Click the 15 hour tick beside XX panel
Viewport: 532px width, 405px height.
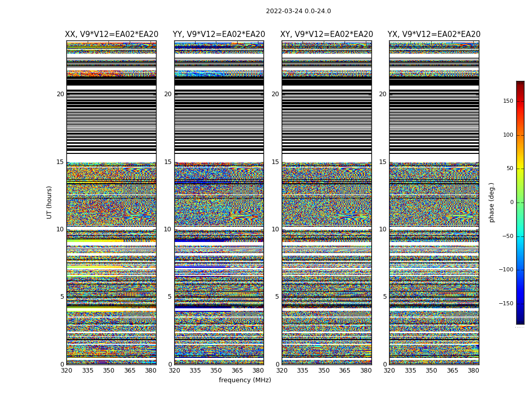[60, 162]
